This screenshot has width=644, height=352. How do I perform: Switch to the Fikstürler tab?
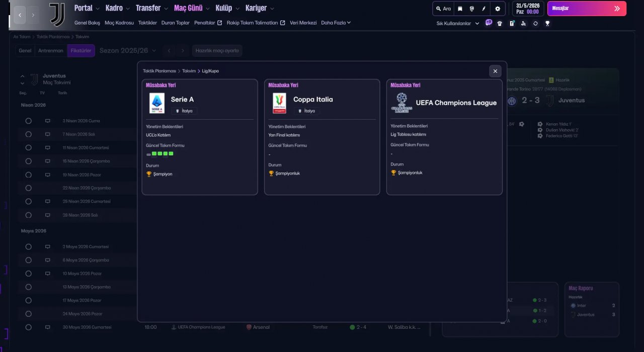coord(81,51)
